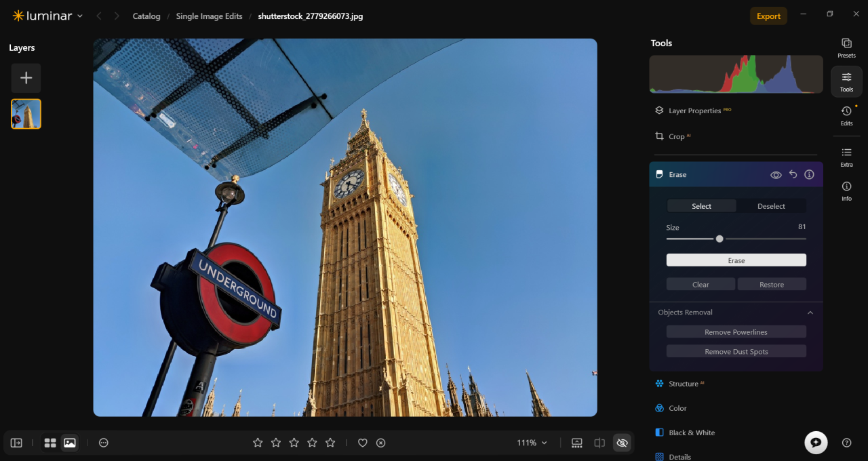Click the Export button

point(768,16)
